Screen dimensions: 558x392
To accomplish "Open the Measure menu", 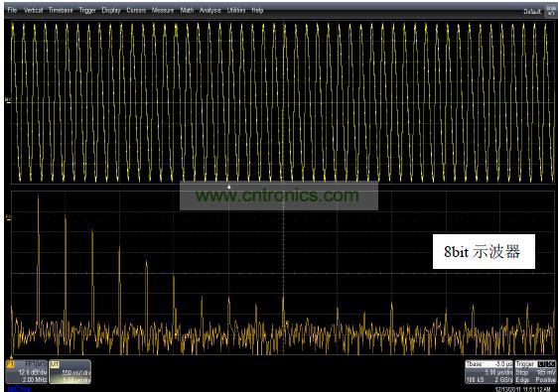I will pyautogui.click(x=163, y=10).
